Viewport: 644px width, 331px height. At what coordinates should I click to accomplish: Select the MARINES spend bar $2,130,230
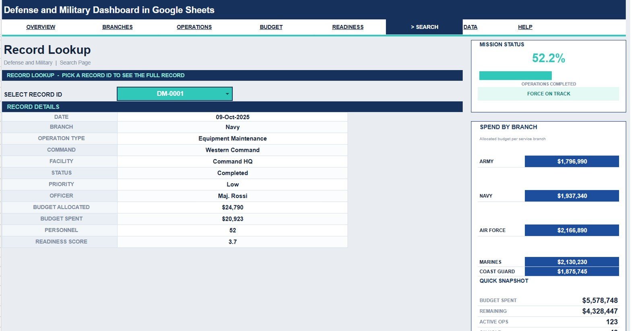click(572, 262)
